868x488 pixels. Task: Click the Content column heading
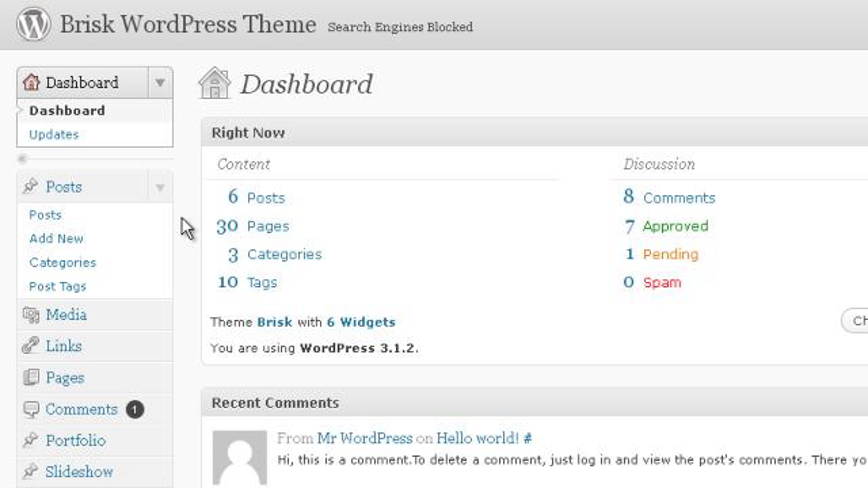click(x=243, y=164)
